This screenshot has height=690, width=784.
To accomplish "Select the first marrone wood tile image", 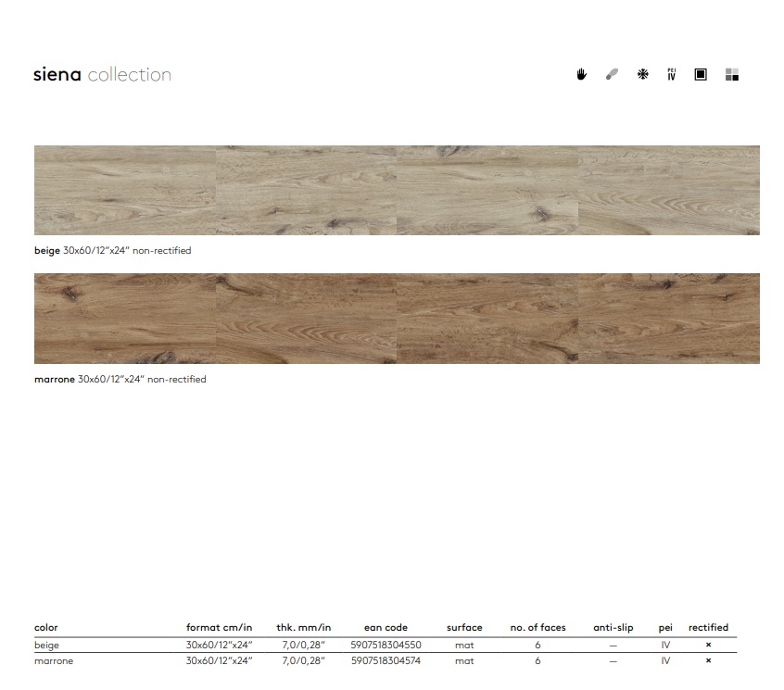I will tap(124, 319).
